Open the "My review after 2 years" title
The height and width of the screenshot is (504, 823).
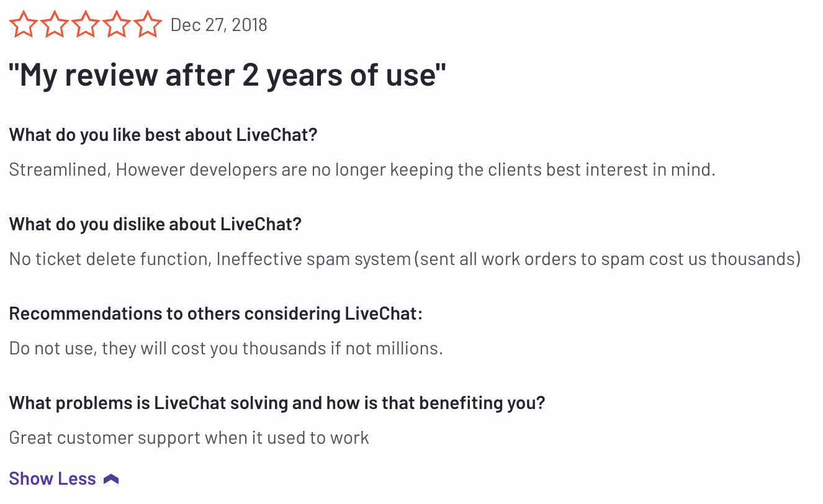[x=227, y=75]
